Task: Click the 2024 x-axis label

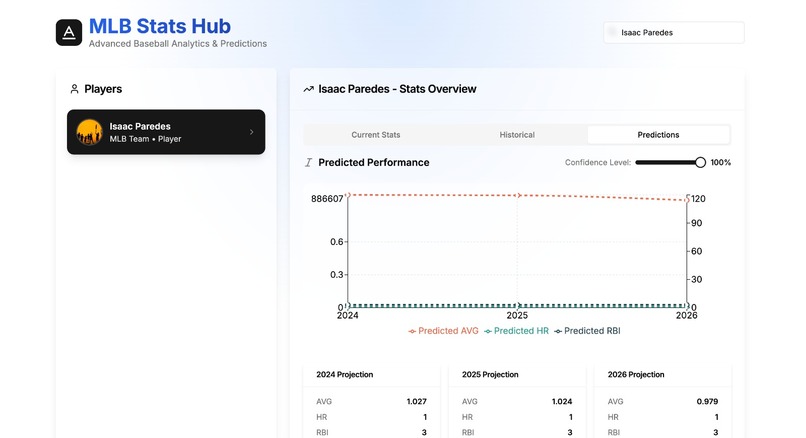Action: click(347, 316)
